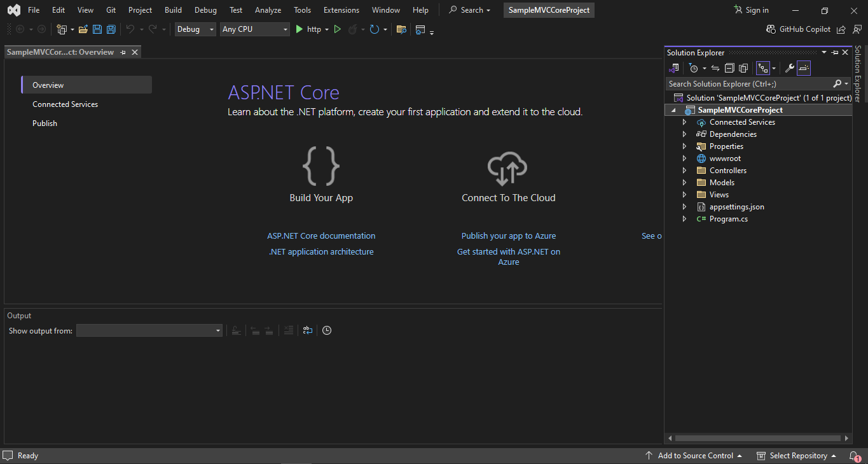Expand the Controllers folder
The height and width of the screenshot is (464, 868).
(x=684, y=170)
